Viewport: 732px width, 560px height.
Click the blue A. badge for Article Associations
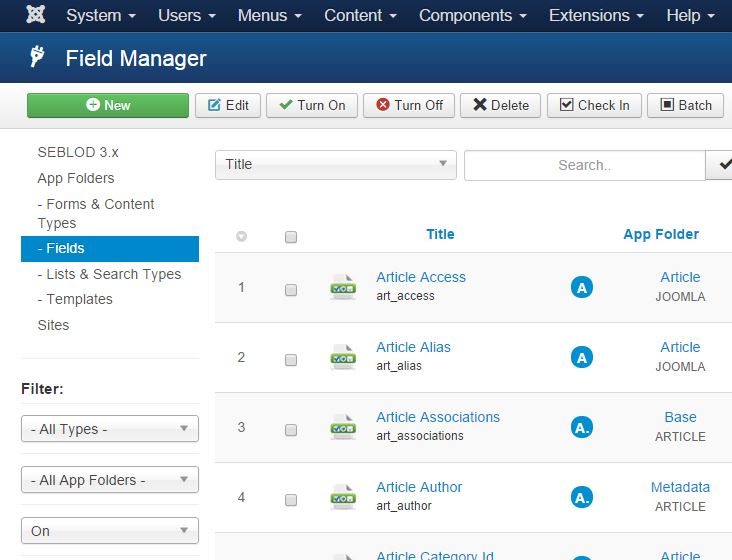(x=582, y=427)
